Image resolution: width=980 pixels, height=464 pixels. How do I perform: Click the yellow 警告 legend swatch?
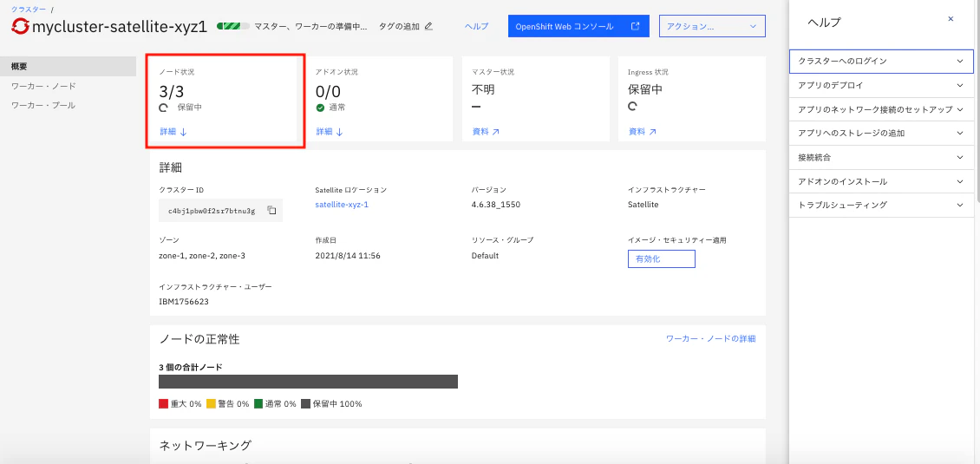click(x=212, y=404)
